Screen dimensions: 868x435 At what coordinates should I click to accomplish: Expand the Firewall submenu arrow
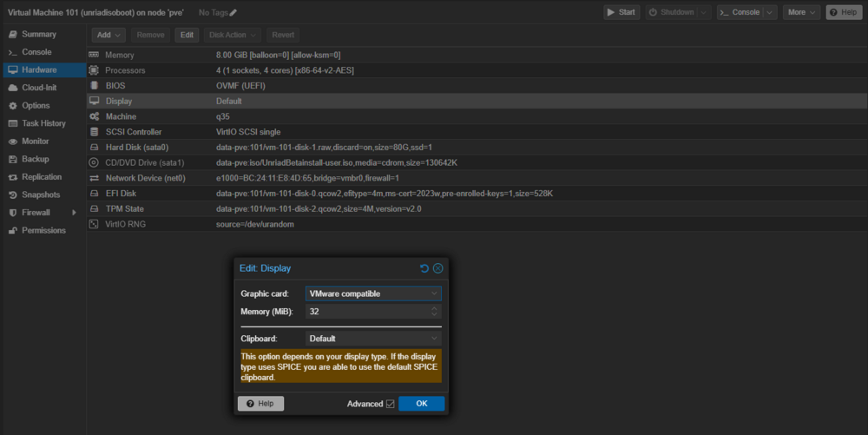74,213
